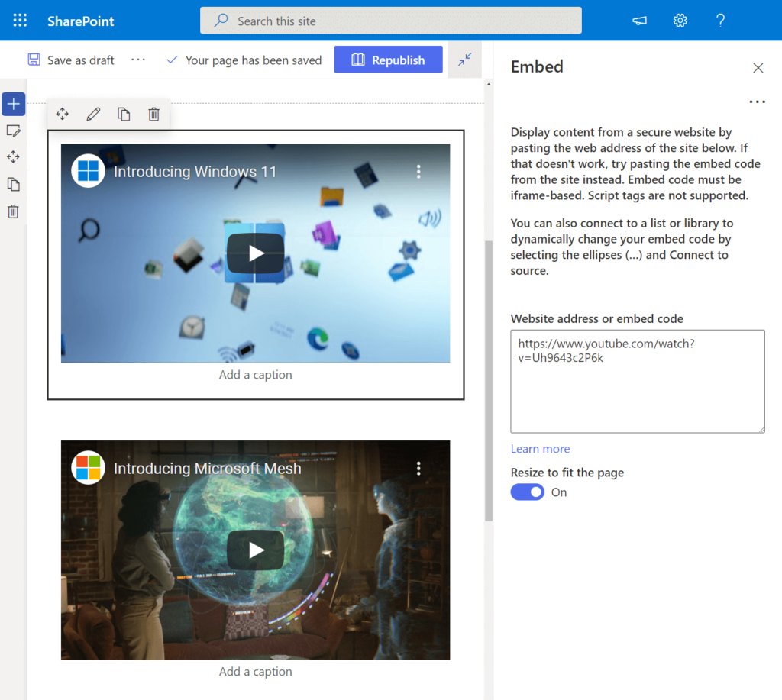Open the Introducing Windows 11 video title
The width and height of the screenshot is (782, 700).
tap(195, 172)
